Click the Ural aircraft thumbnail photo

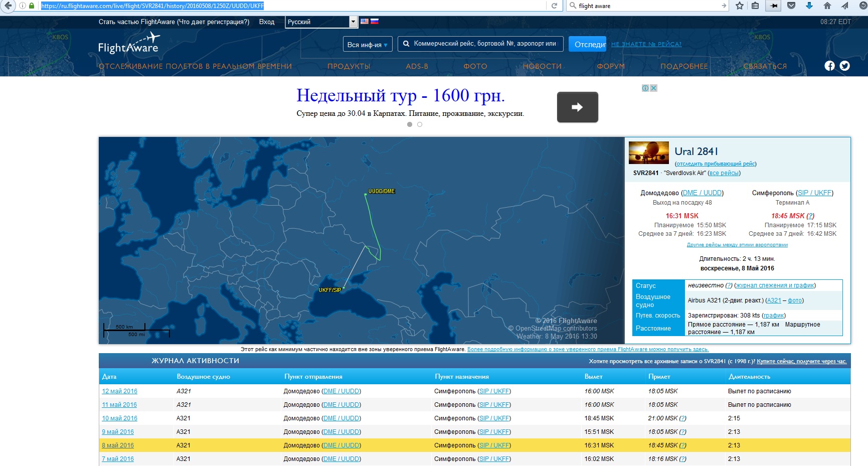648,153
